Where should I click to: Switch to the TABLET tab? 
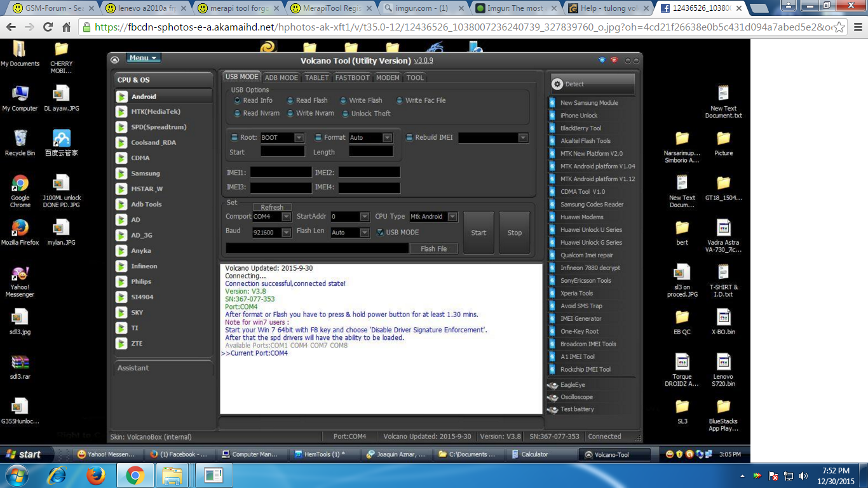point(316,78)
